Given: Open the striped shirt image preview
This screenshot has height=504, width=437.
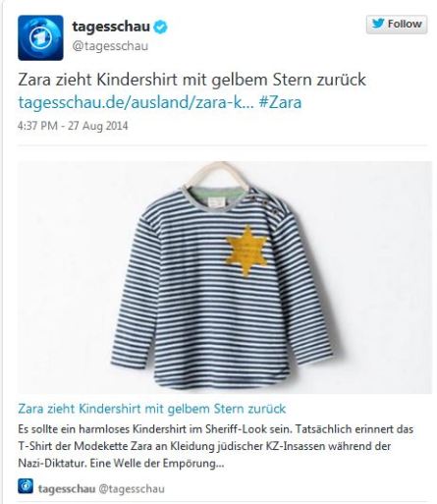Looking at the screenshot, I should click(225, 277).
